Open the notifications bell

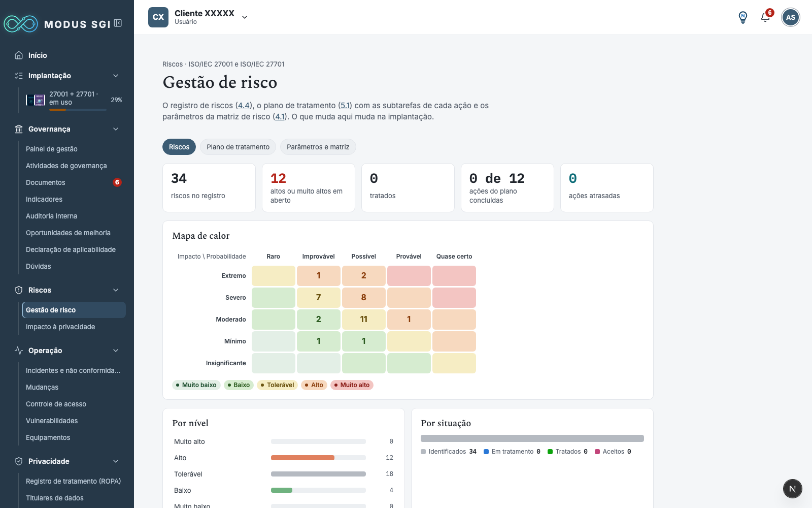click(x=765, y=17)
